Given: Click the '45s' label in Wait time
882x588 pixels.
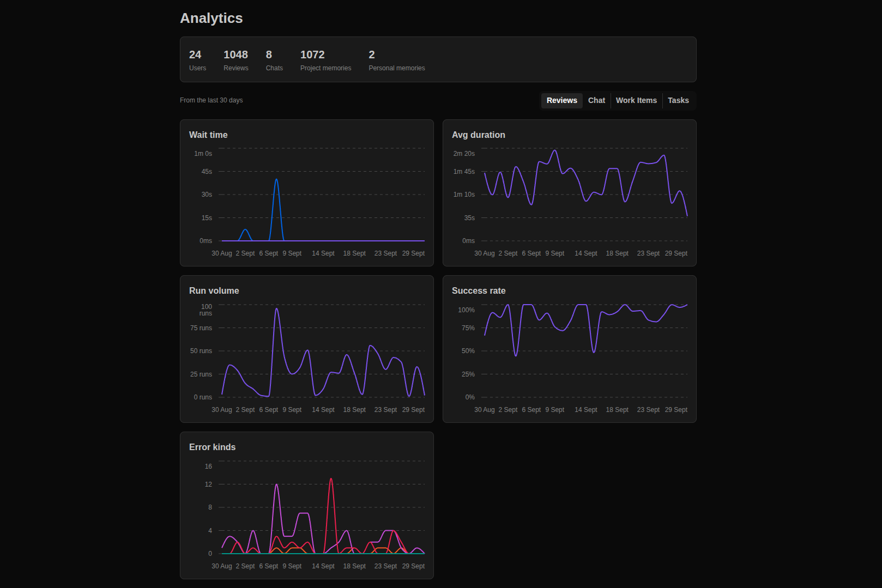Looking at the screenshot, I should [x=207, y=172].
